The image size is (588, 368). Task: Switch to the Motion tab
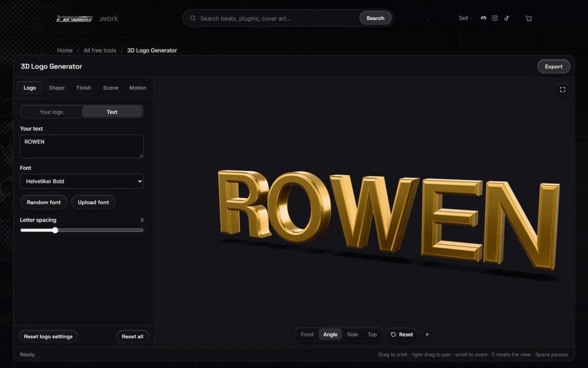(x=138, y=88)
